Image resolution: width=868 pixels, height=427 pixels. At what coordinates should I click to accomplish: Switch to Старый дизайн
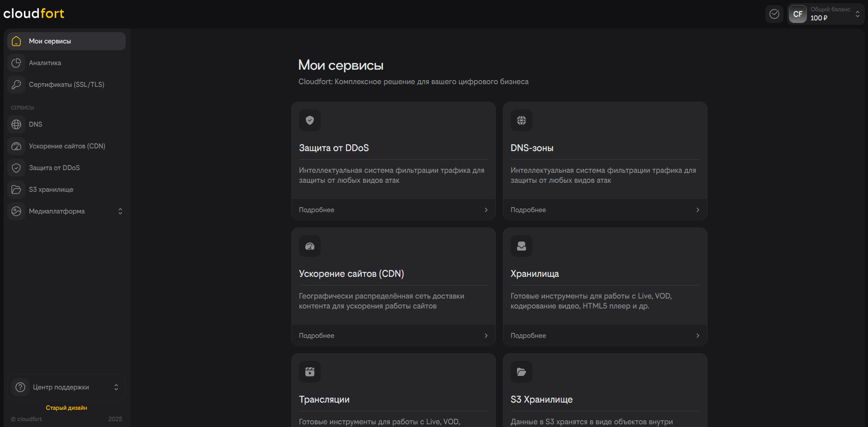(66, 408)
